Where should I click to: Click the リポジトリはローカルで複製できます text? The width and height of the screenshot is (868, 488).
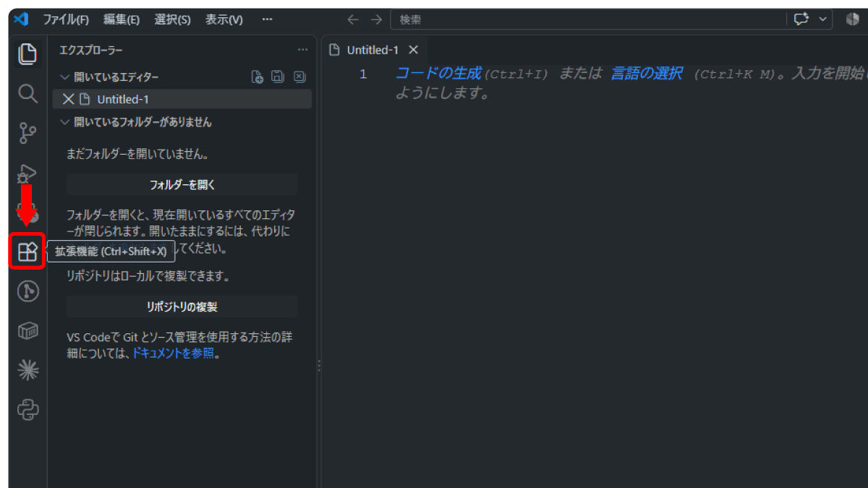(x=148, y=276)
